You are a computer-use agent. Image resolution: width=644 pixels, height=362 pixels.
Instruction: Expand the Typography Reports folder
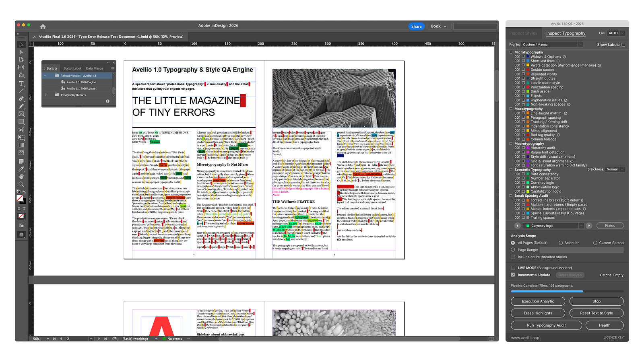coord(45,95)
